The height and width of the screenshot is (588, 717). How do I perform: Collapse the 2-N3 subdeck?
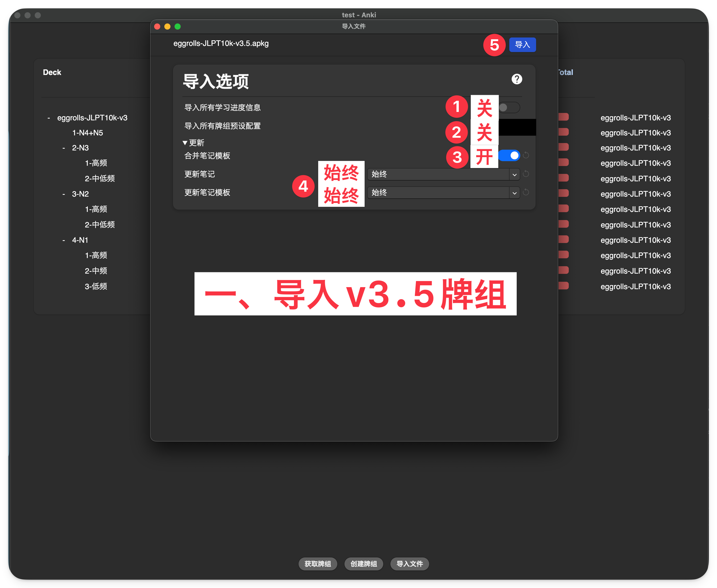(64, 148)
